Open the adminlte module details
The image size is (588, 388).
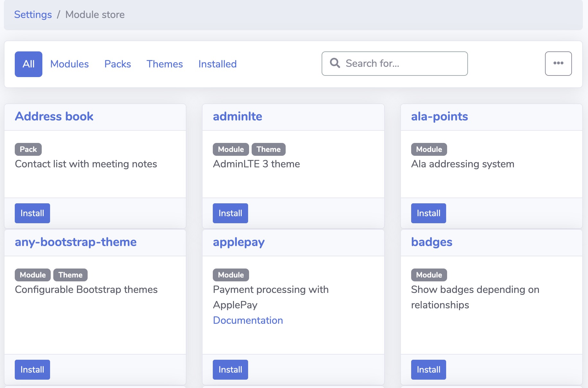(x=238, y=116)
